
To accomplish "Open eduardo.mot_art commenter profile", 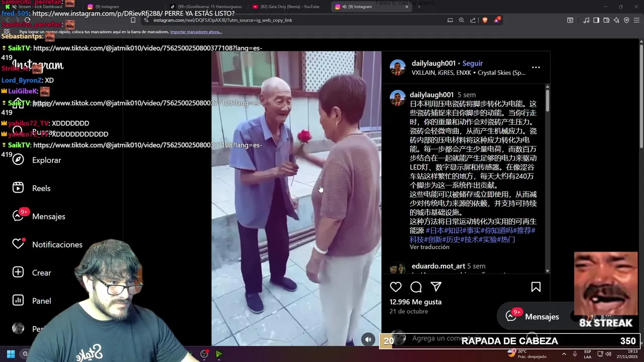I will coord(438,266).
